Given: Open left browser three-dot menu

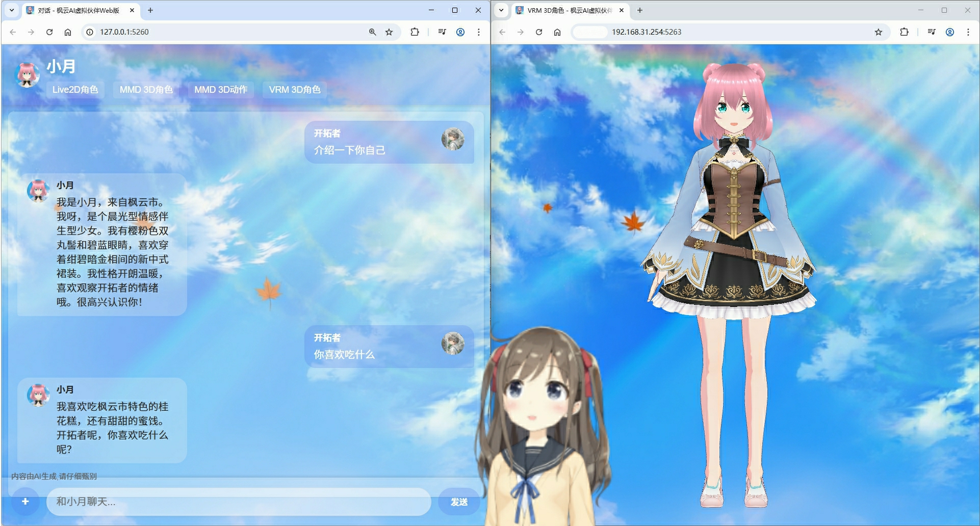Looking at the screenshot, I should coord(478,32).
